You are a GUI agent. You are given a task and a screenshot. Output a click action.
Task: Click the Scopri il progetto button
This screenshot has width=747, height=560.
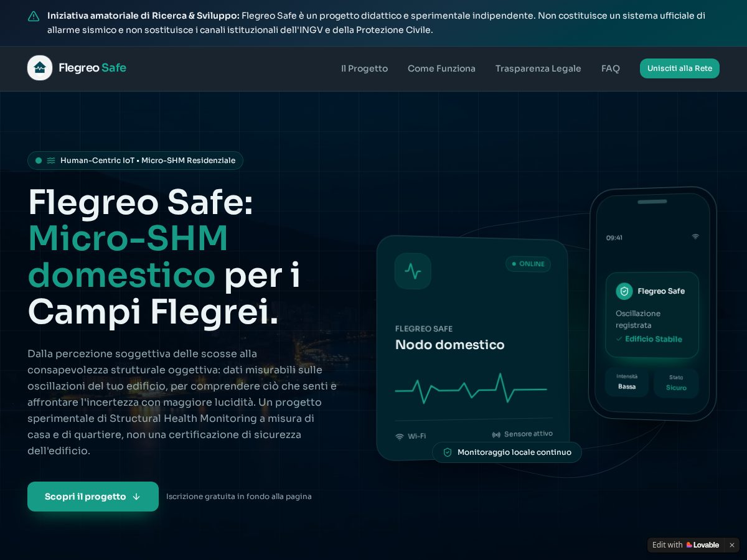click(x=93, y=497)
